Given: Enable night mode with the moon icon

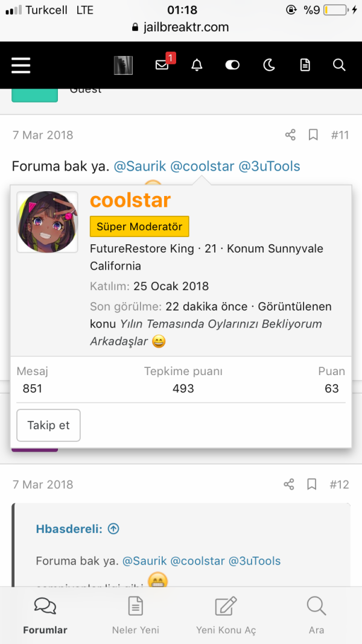Looking at the screenshot, I should tap(269, 65).
